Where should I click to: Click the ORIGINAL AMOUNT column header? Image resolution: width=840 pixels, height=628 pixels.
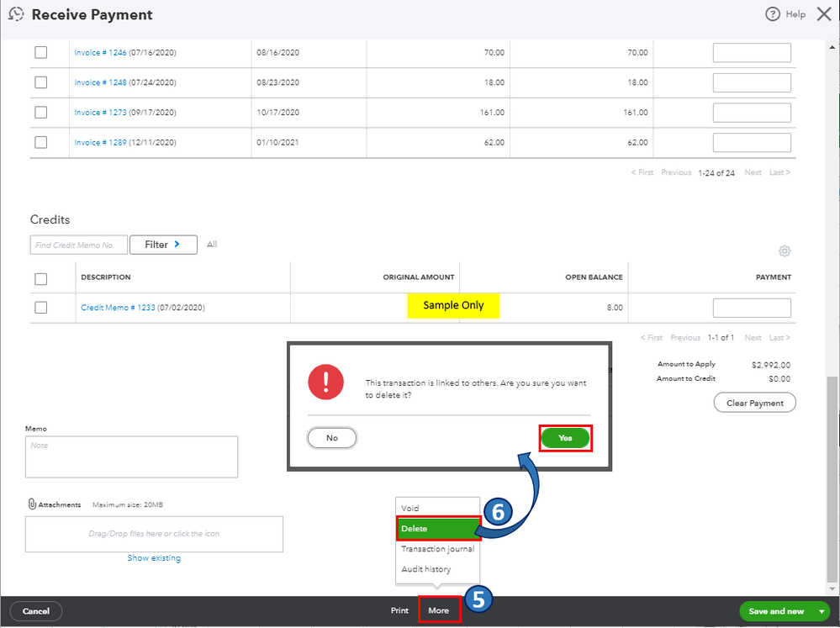click(x=419, y=277)
